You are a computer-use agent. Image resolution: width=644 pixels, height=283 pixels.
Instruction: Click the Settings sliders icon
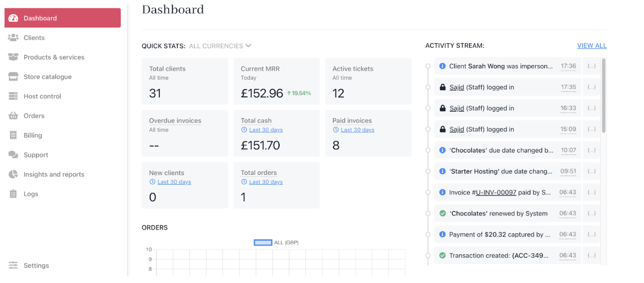[x=13, y=265]
